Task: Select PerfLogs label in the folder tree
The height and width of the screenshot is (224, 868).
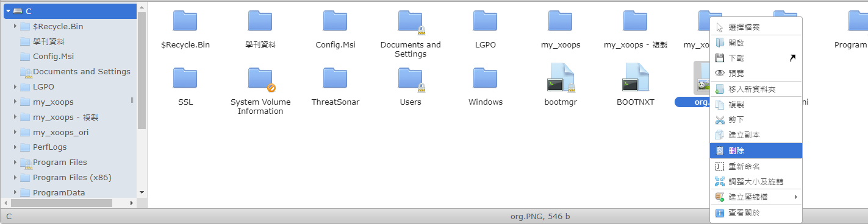Action: click(x=50, y=147)
